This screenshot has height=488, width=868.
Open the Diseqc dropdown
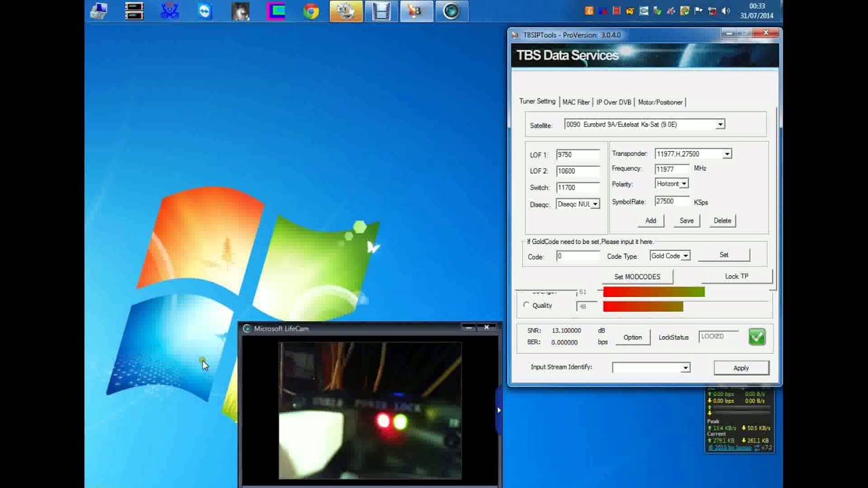[595, 204]
